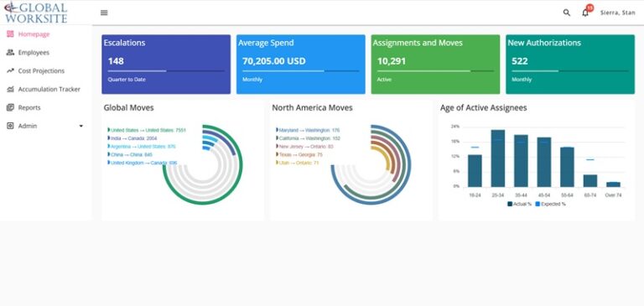644x306 pixels.
Task: Select the 55-64 age bar
Action: [567, 167]
